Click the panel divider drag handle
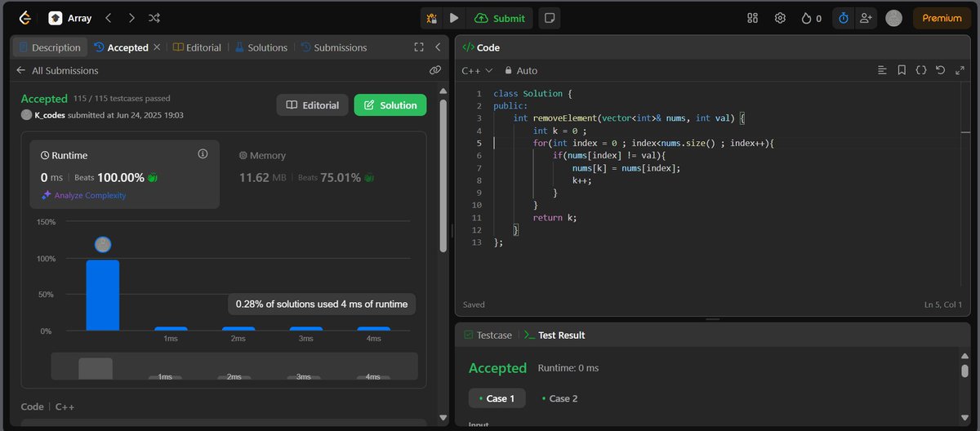This screenshot has width=980, height=431. click(x=452, y=231)
